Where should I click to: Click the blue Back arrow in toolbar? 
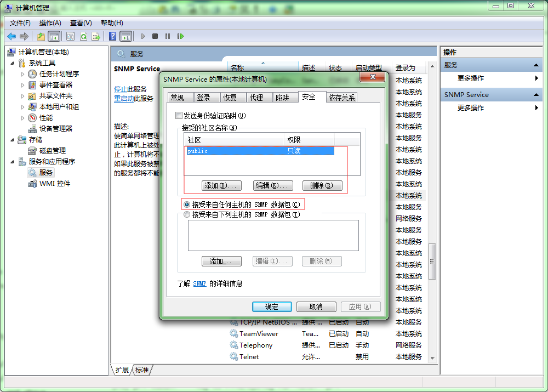tap(12, 36)
